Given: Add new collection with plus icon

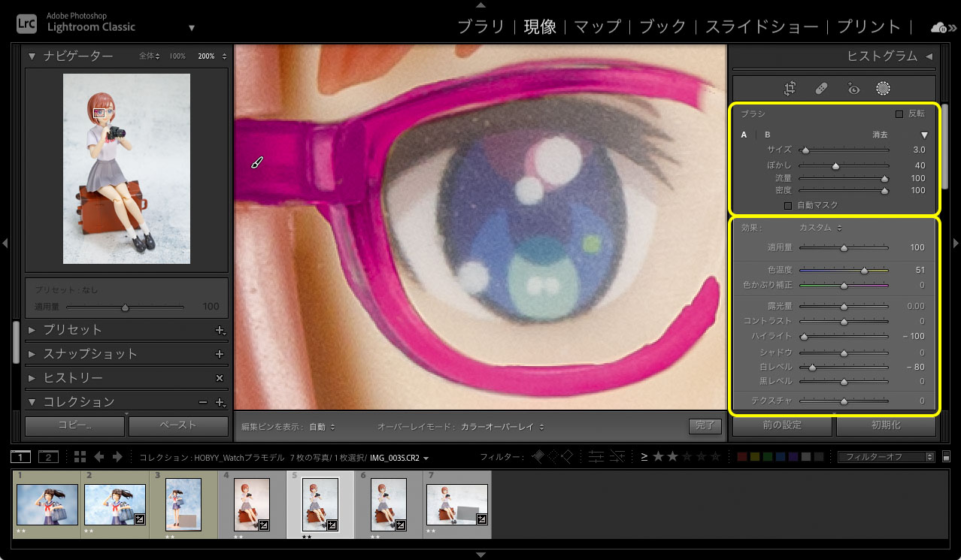Looking at the screenshot, I should [220, 402].
